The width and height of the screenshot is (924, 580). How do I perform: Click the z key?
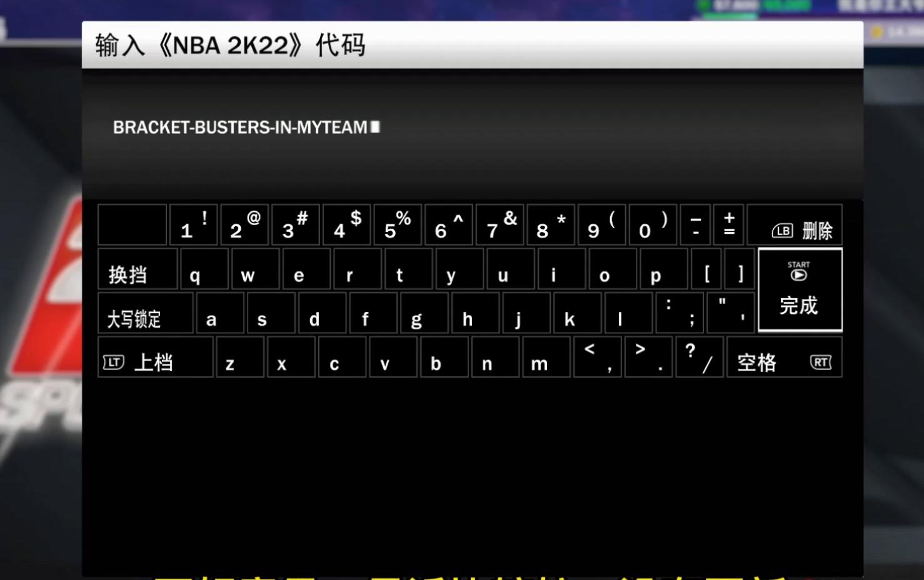tap(241, 357)
